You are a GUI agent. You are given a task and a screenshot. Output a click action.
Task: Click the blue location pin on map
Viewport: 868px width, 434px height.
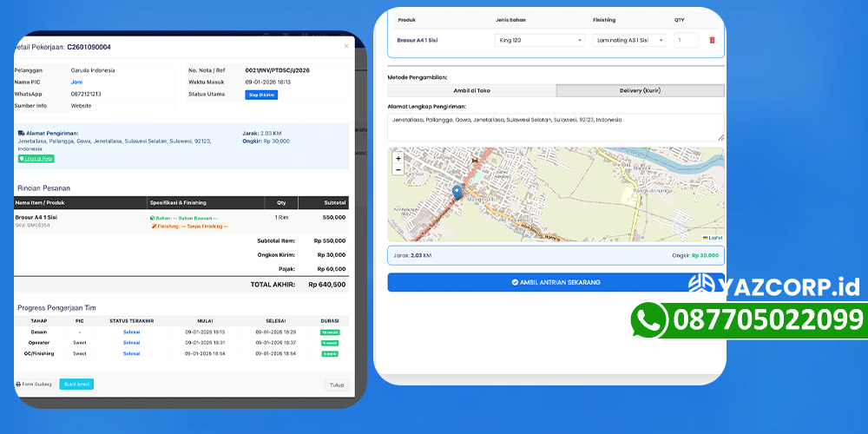point(457,193)
